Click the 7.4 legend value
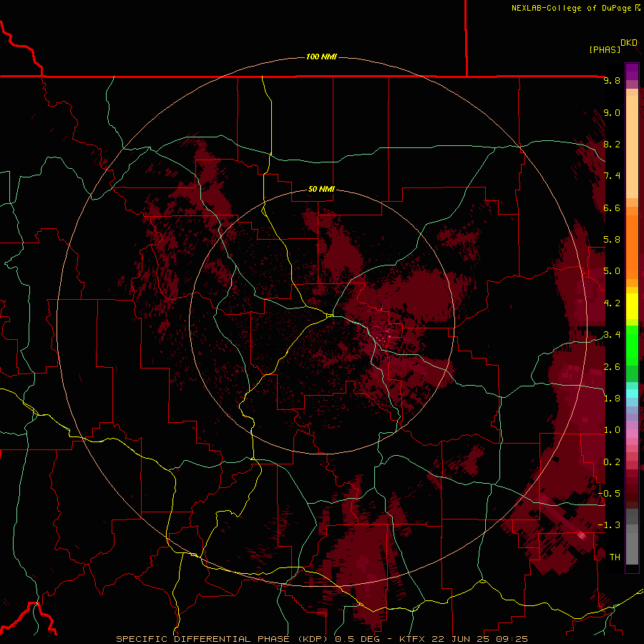This screenshot has height=644, width=644. [x=612, y=176]
